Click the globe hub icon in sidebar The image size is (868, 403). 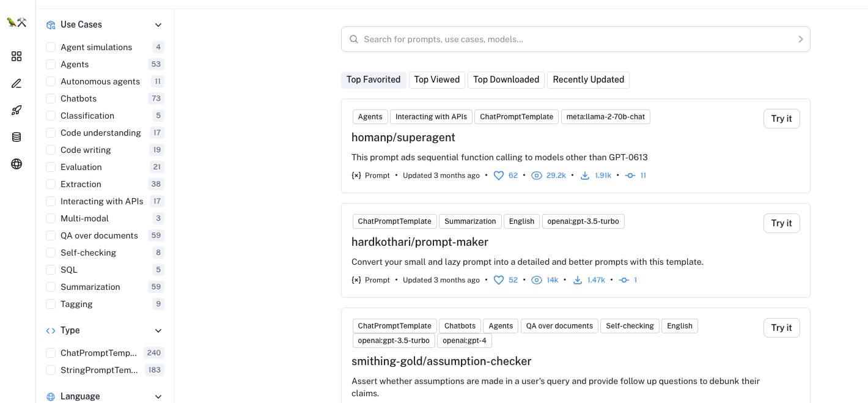click(x=17, y=164)
